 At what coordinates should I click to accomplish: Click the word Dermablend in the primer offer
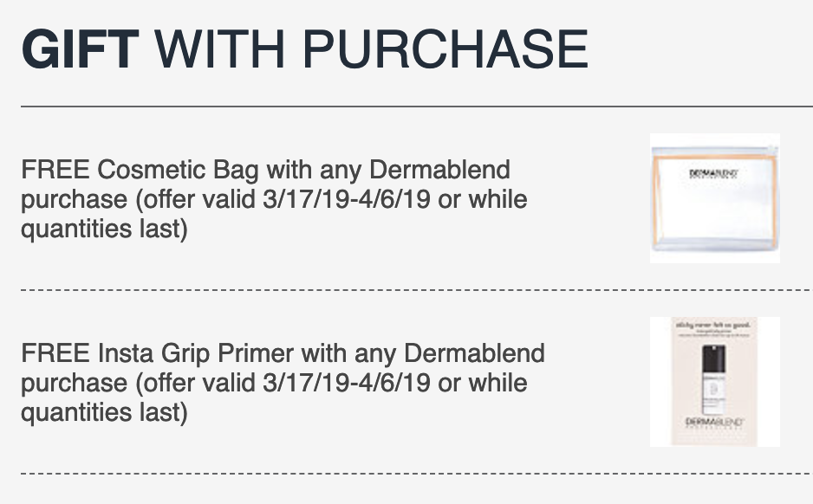[x=474, y=353]
